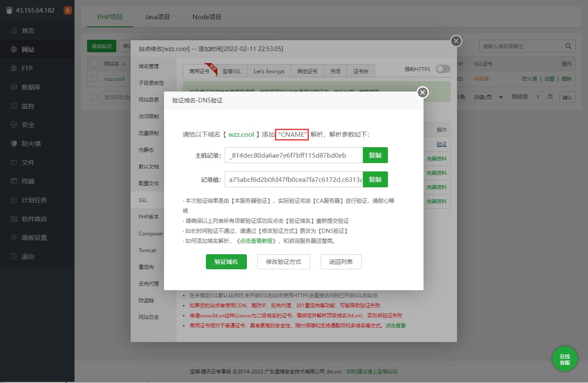This screenshot has height=383, width=588.
Task: Click the 返回列表 button
Action: click(341, 262)
